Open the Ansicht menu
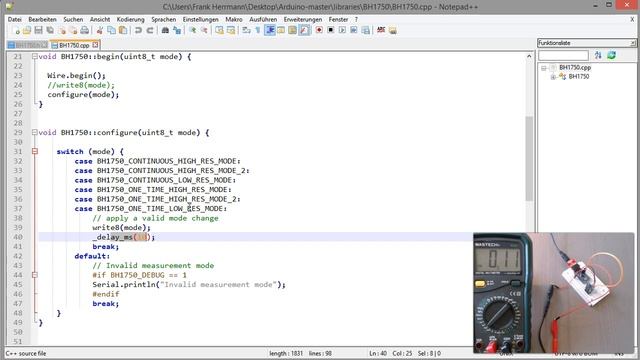This screenshot has height=360, width=640. point(100,19)
